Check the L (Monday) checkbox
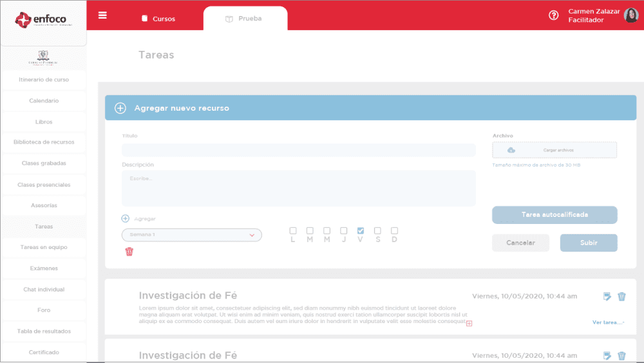The image size is (644, 363). 293,230
